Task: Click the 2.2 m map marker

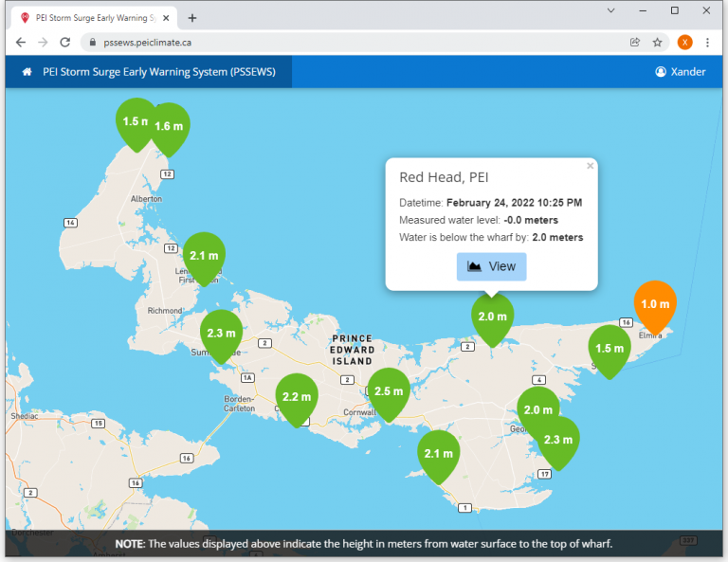Action: point(296,397)
